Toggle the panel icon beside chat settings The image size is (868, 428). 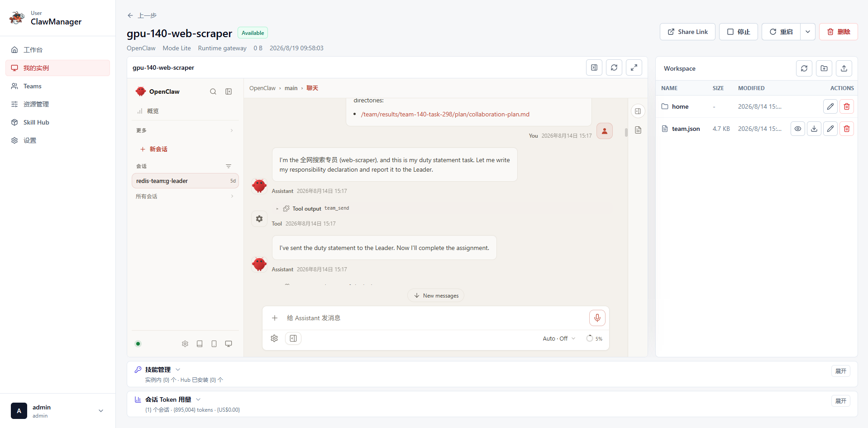[293, 338]
